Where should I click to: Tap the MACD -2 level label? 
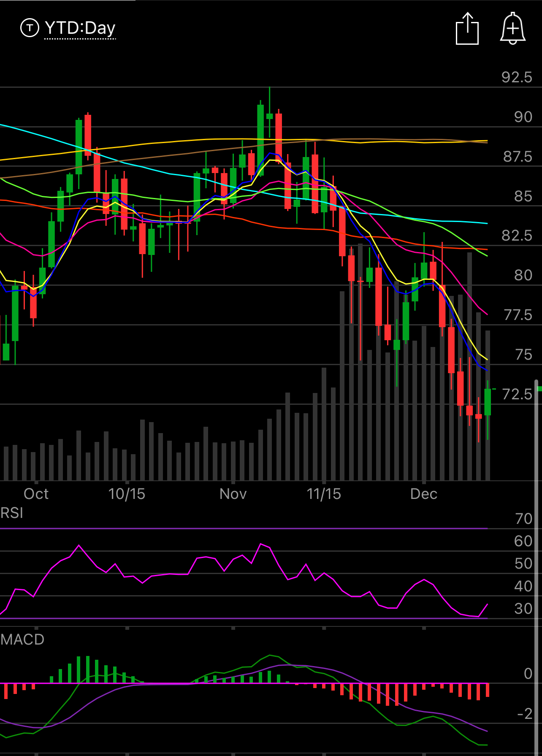coord(525,714)
